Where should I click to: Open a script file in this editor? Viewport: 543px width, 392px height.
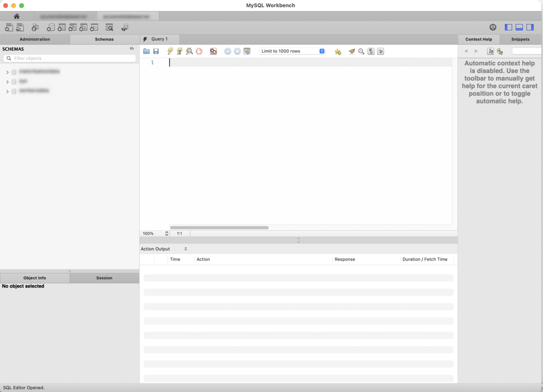[x=146, y=52]
